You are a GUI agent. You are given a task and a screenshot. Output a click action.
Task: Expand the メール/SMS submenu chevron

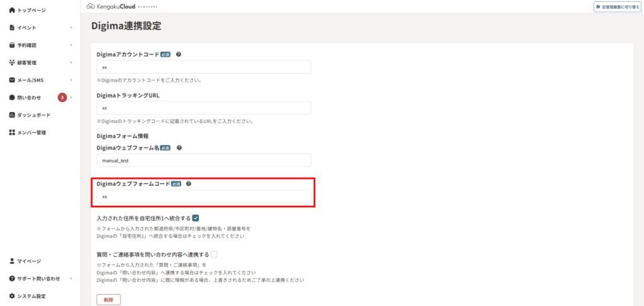[x=71, y=80]
